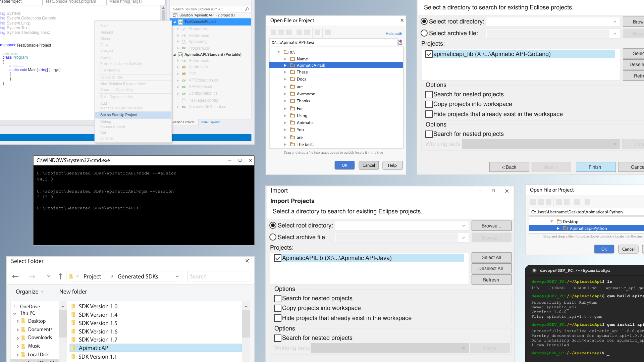The height and width of the screenshot is (362, 644).
Task: Check Hide projects already in workspace, top-right dialog
Action: tap(429, 114)
